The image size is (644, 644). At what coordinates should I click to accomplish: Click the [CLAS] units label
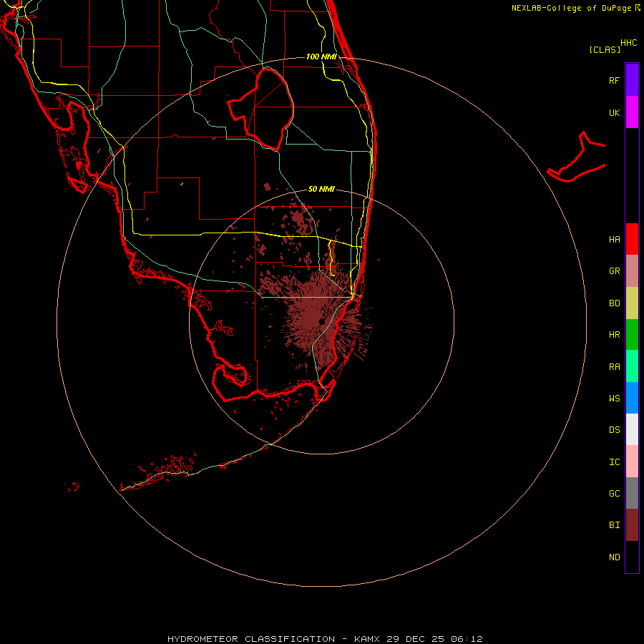[x=605, y=49]
